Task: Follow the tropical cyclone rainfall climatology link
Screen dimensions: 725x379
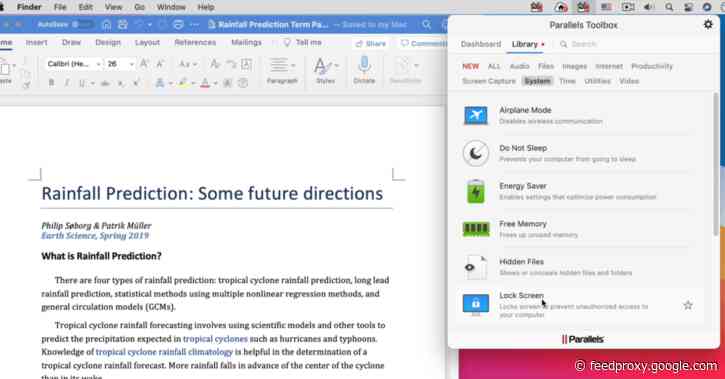Action: (164, 352)
